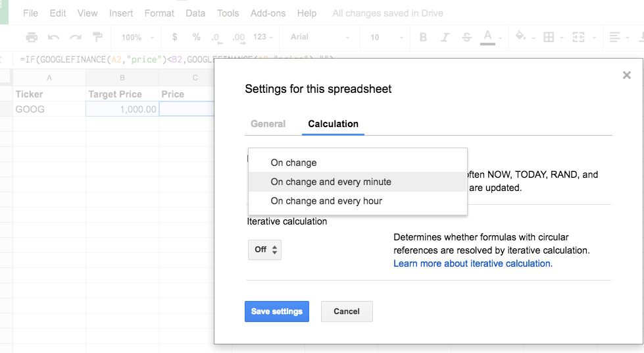Select 'On change and every hour' option

[326, 201]
